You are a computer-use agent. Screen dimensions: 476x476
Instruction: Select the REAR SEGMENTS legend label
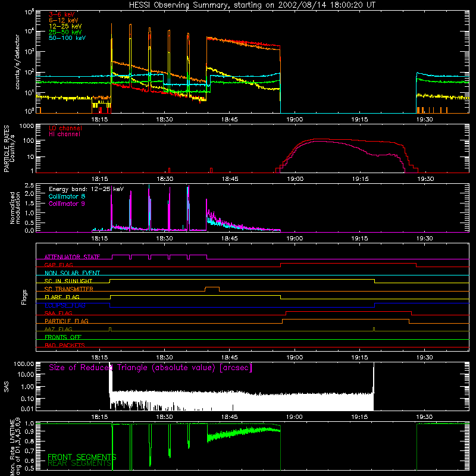coord(80,463)
